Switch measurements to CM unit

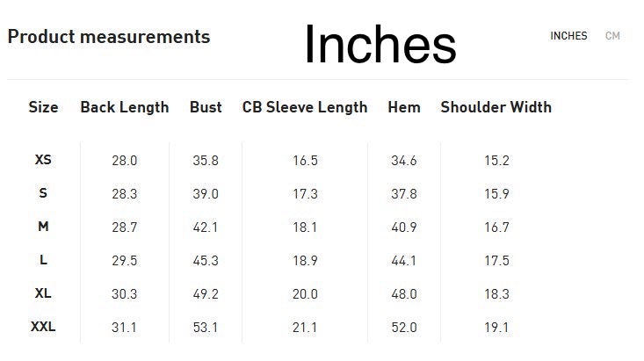point(612,36)
